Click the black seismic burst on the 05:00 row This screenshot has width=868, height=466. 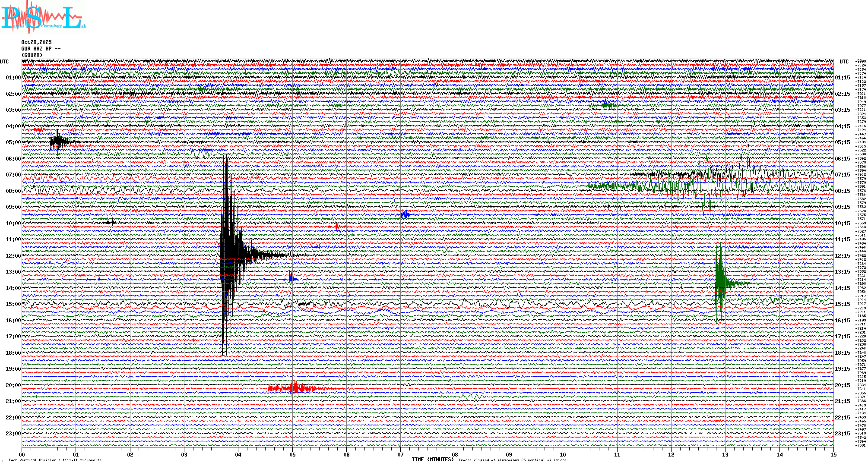[57, 141]
